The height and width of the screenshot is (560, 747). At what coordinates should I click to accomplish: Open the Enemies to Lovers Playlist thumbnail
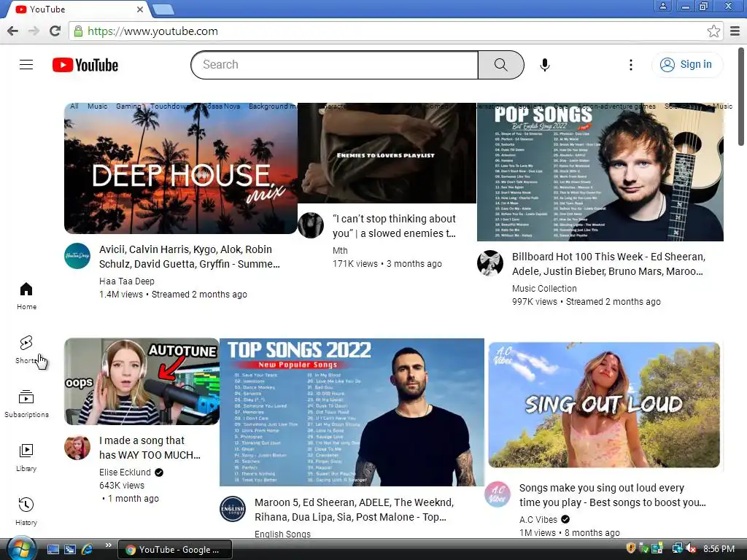pos(387,153)
